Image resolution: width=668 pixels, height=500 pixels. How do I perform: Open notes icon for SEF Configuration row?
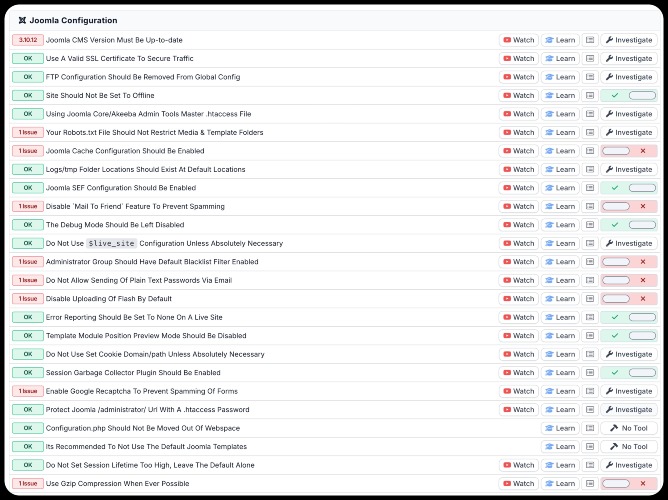tap(590, 188)
